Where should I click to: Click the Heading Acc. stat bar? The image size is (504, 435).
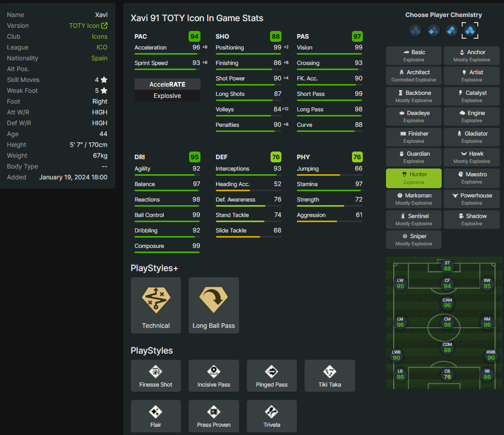pos(248,191)
